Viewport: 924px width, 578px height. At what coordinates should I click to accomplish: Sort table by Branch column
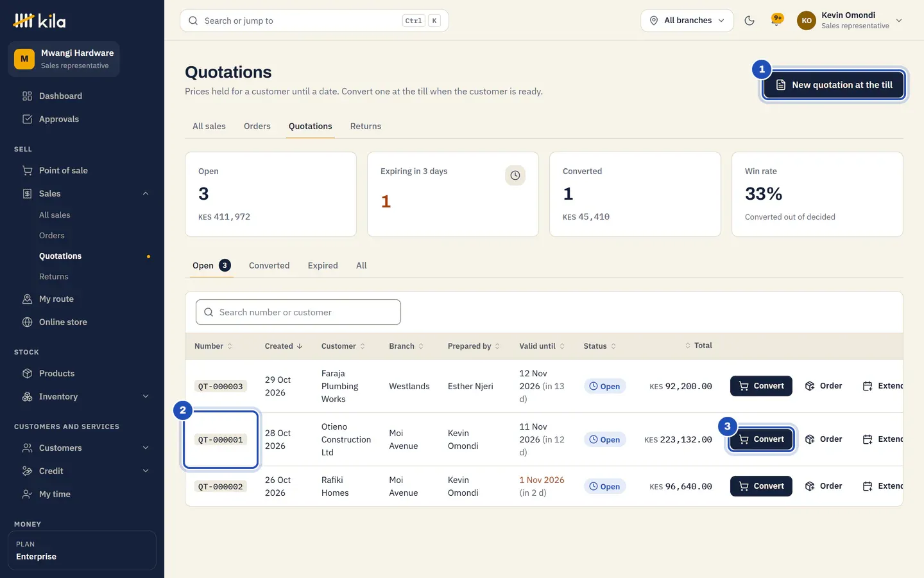pyautogui.click(x=406, y=346)
